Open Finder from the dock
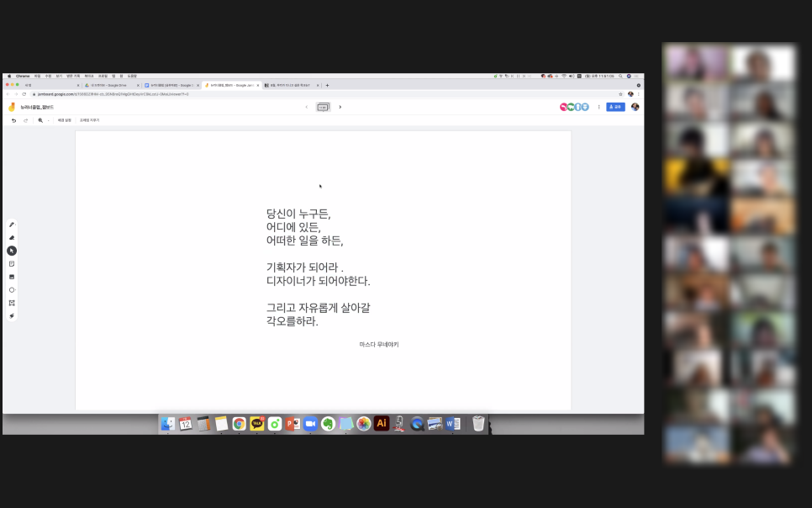The height and width of the screenshot is (508, 812). pyautogui.click(x=168, y=424)
